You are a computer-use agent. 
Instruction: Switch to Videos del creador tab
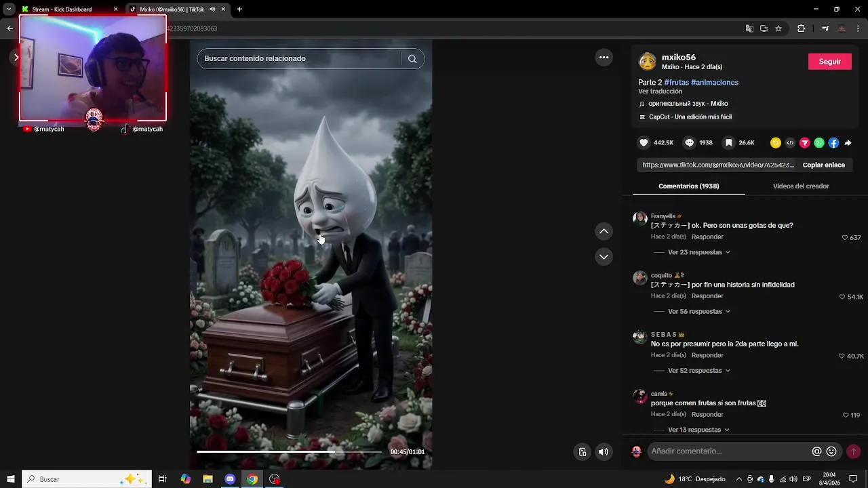[x=801, y=186]
